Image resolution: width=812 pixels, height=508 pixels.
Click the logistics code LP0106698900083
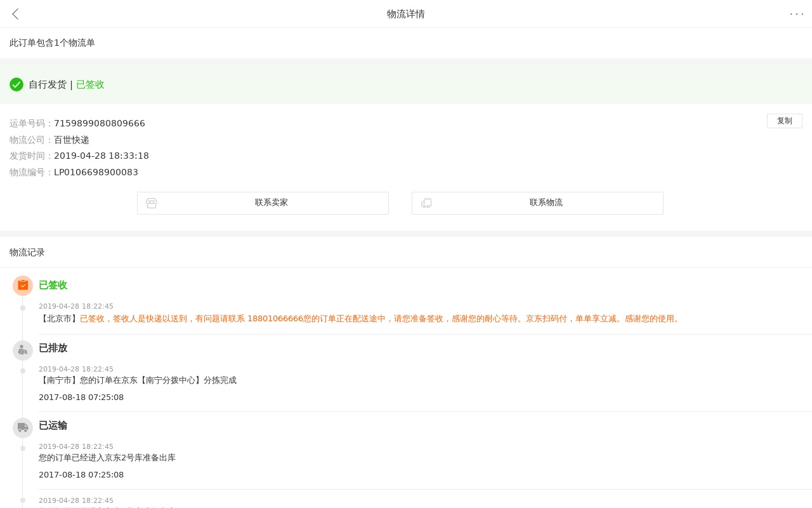[96, 172]
